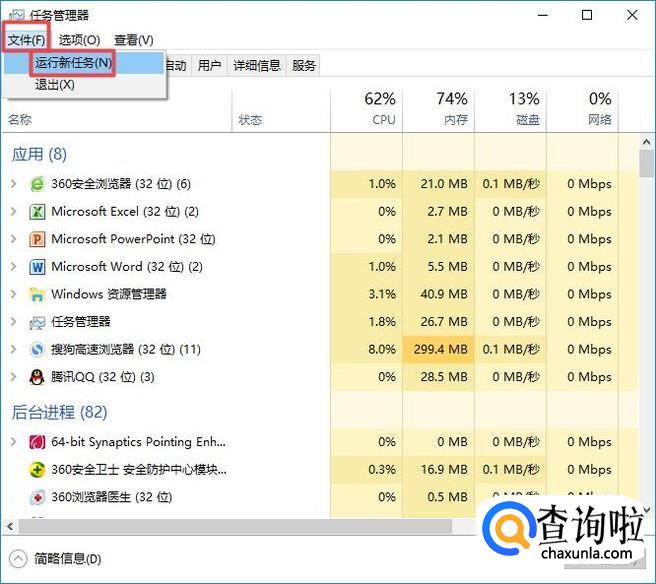656x584 pixels.
Task: Expand the 腾讯QQ process group
Action: tap(13, 377)
